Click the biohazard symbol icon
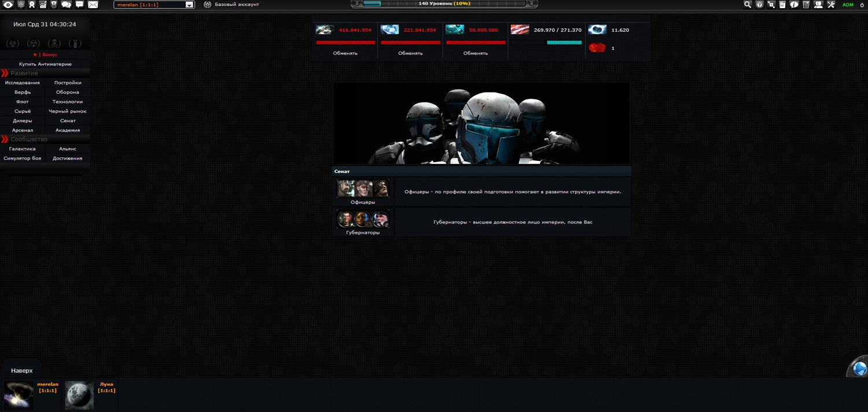This screenshot has width=868, height=412. (x=13, y=43)
